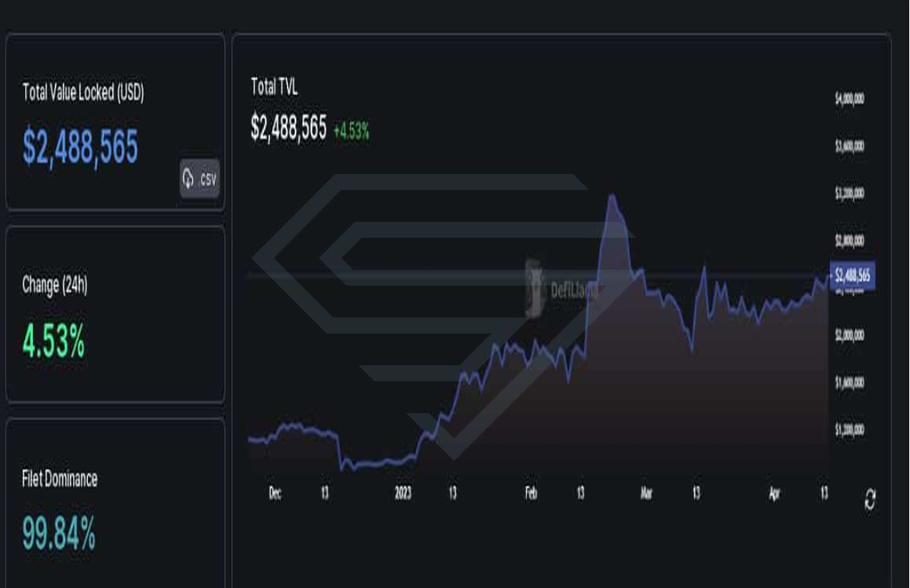Select the Total TVL chart heading

pos(274,88)
